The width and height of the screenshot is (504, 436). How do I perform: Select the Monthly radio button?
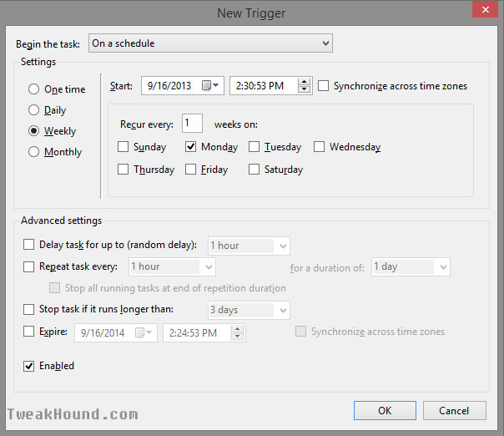tap(33, 151)
